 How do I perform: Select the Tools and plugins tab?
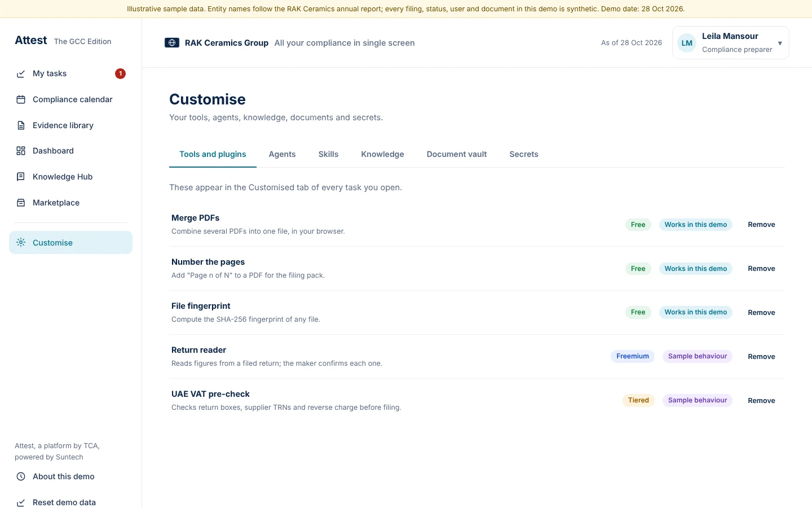click(213, 154)
